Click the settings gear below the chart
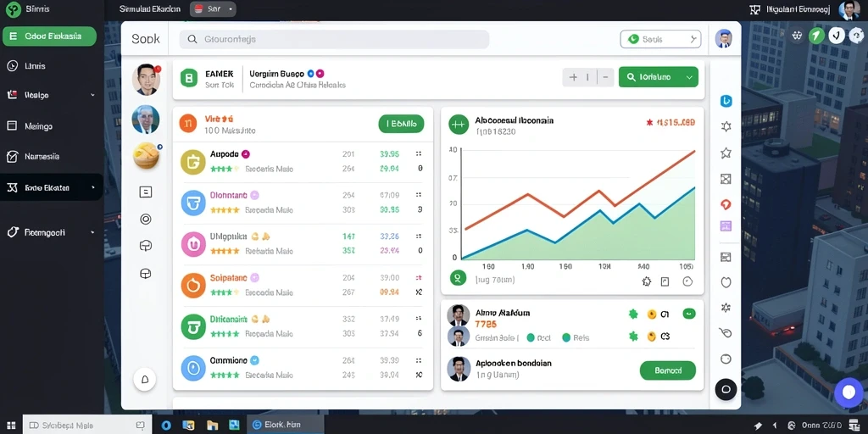Image resolution: width=868 pixels, height=434 pixels. [x=646, y=281]
